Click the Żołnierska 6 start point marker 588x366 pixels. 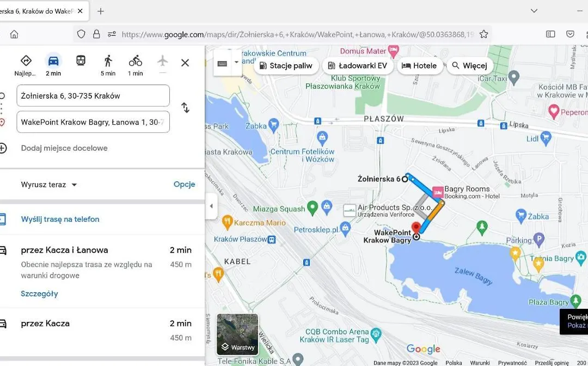pos(405,179)
